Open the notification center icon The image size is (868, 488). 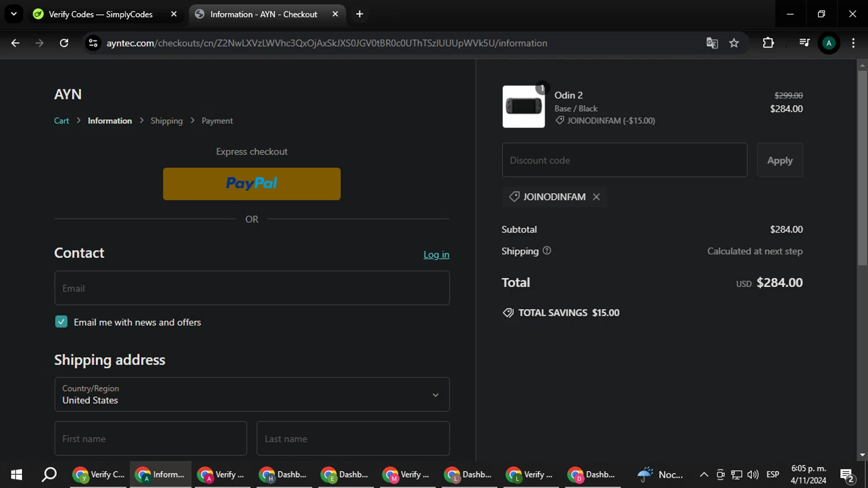pos(847,475)
